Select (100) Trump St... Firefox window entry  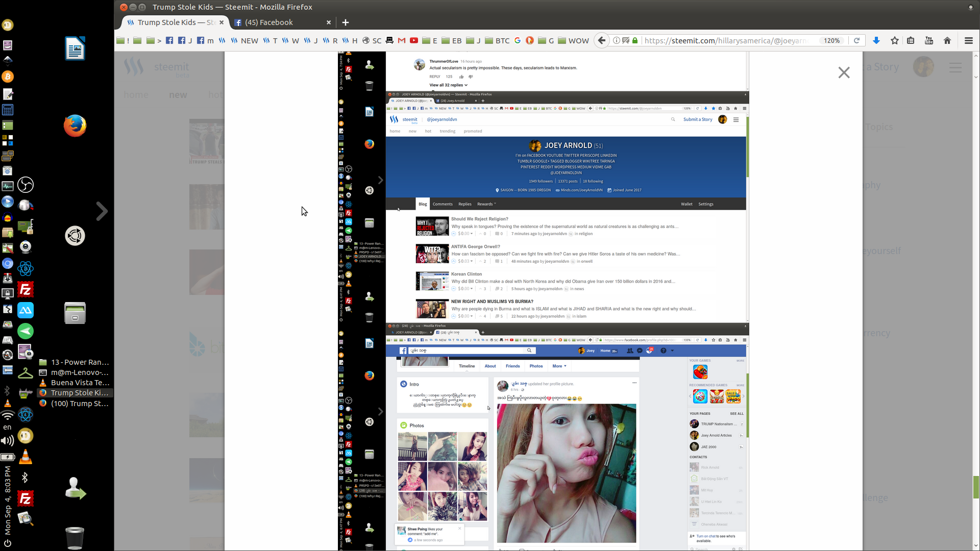tap(75, 404)
